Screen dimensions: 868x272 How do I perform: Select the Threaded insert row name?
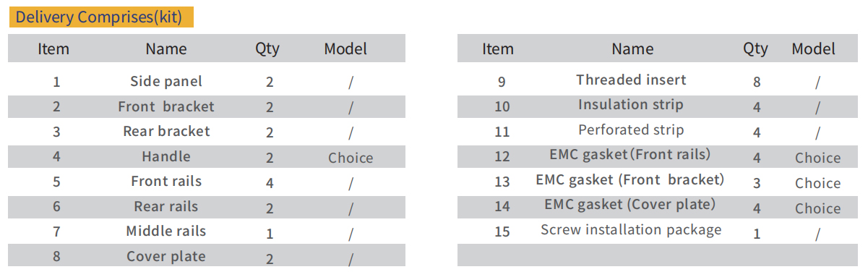click(x=631, y=80)
